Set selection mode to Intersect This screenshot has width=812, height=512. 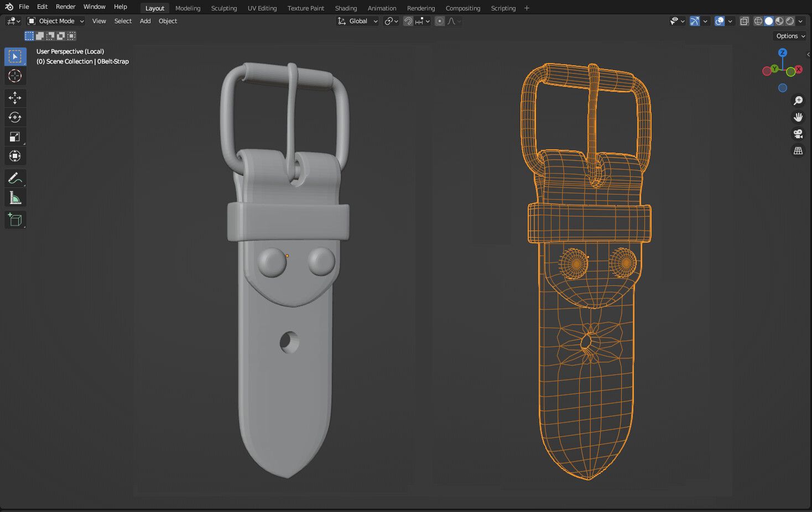[71, 36]
